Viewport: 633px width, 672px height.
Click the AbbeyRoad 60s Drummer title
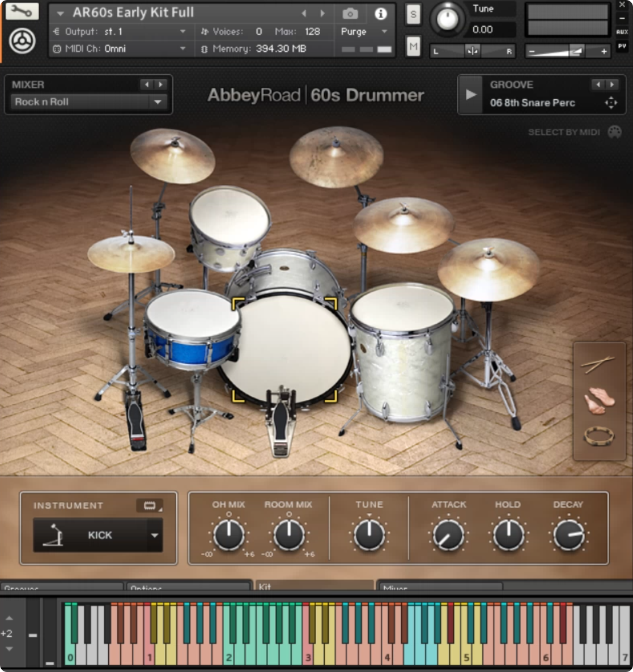pos(316,95)
